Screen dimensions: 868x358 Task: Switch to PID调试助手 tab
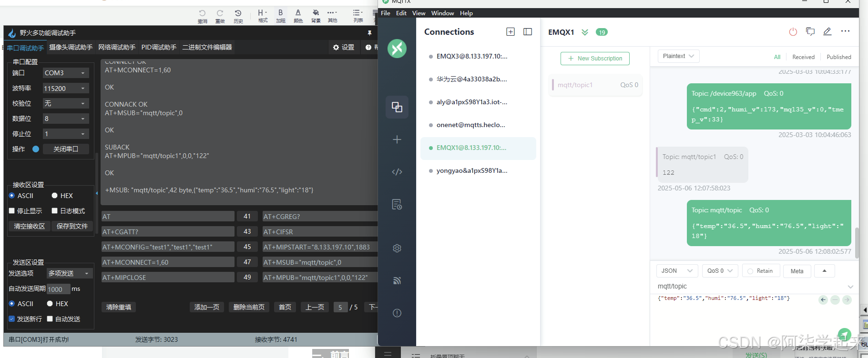tap(159, 47)
